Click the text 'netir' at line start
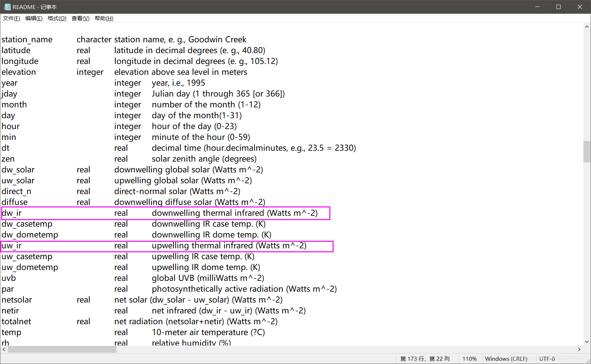This screenshot has height=364, width=591. click(x=10, y=311)
